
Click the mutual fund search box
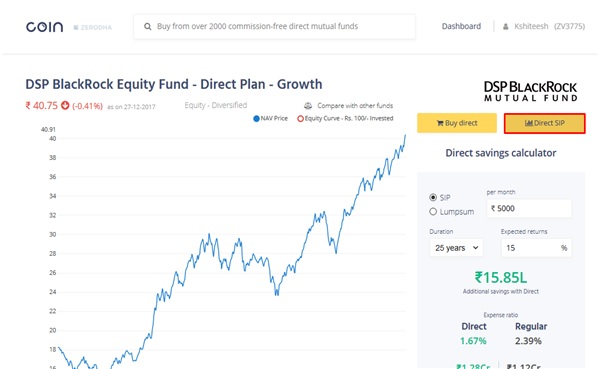(x=274, y=26)
